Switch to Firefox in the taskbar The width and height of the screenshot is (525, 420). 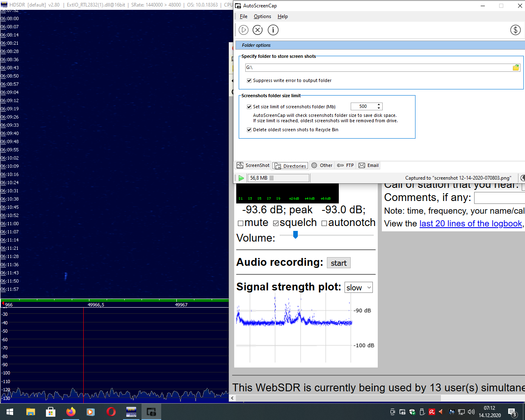point(71,412)
